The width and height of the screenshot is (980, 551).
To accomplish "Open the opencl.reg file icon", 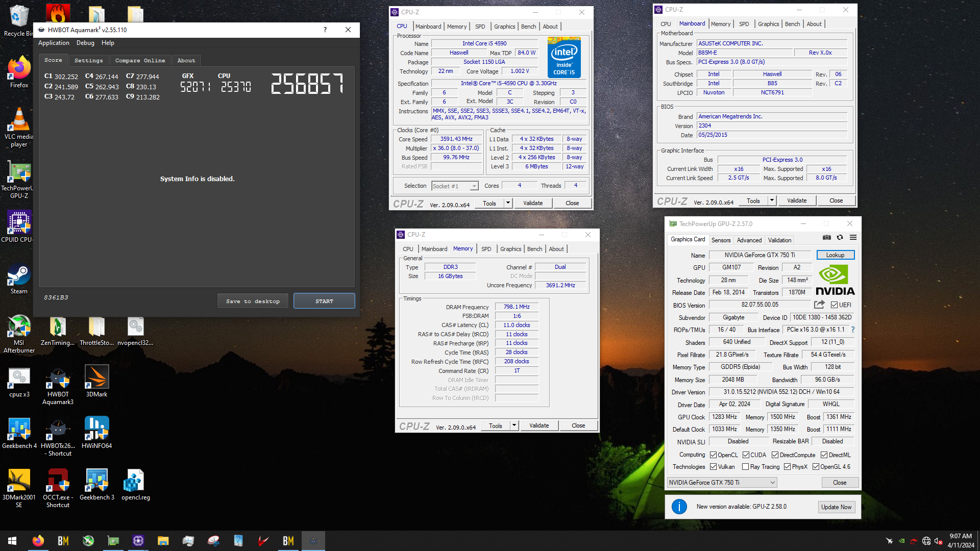I will coord(135,484).
